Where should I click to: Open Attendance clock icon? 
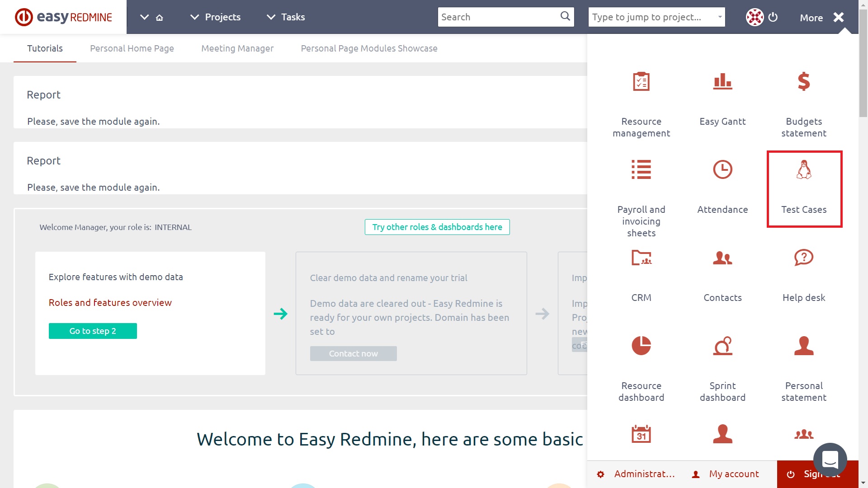(722, 169)
